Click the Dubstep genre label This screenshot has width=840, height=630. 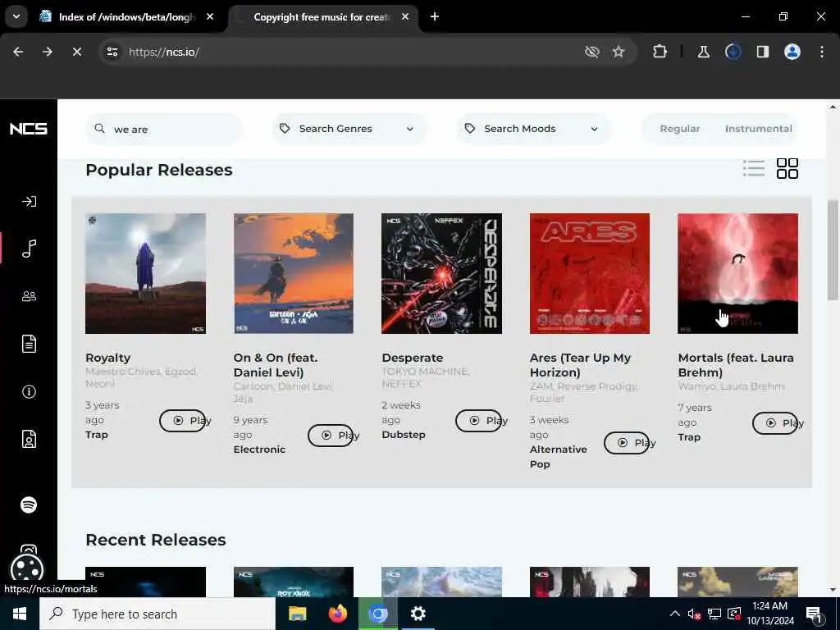pos(404,435)
